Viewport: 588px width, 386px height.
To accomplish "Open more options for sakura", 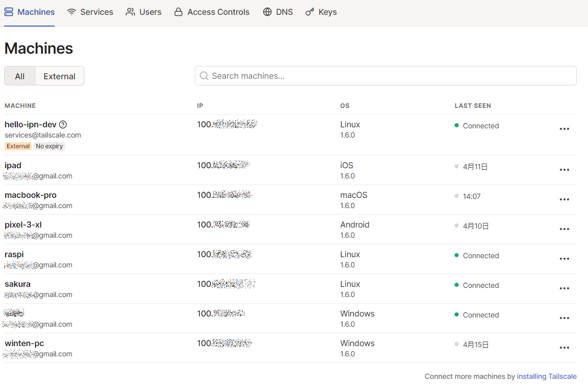I will [564, 288].
